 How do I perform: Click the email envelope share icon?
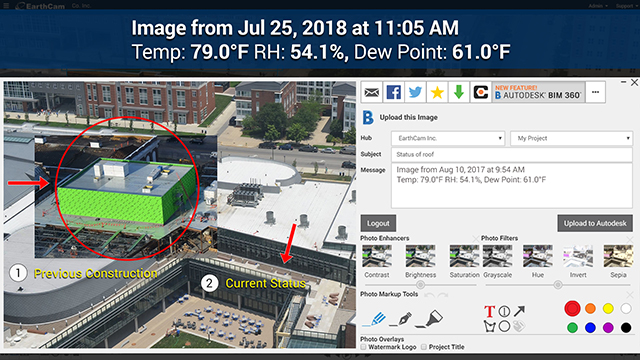(371, 92)
